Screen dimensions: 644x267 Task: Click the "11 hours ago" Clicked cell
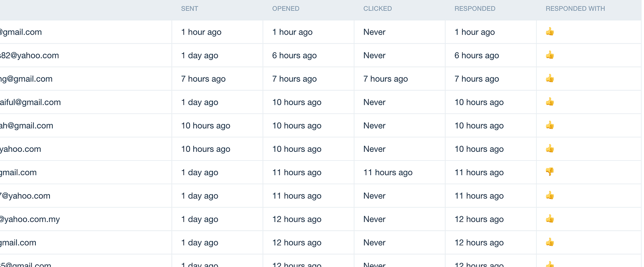click(x=388, y=172)
